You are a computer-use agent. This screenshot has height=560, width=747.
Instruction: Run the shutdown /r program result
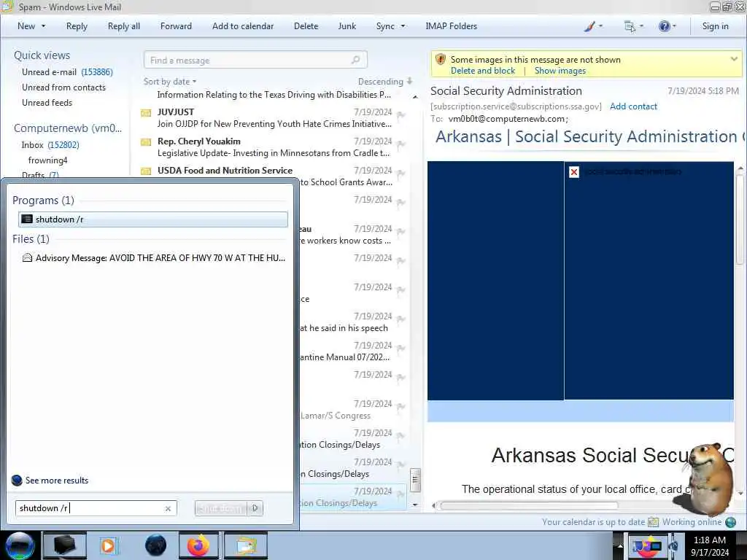[x=153, y=219]
